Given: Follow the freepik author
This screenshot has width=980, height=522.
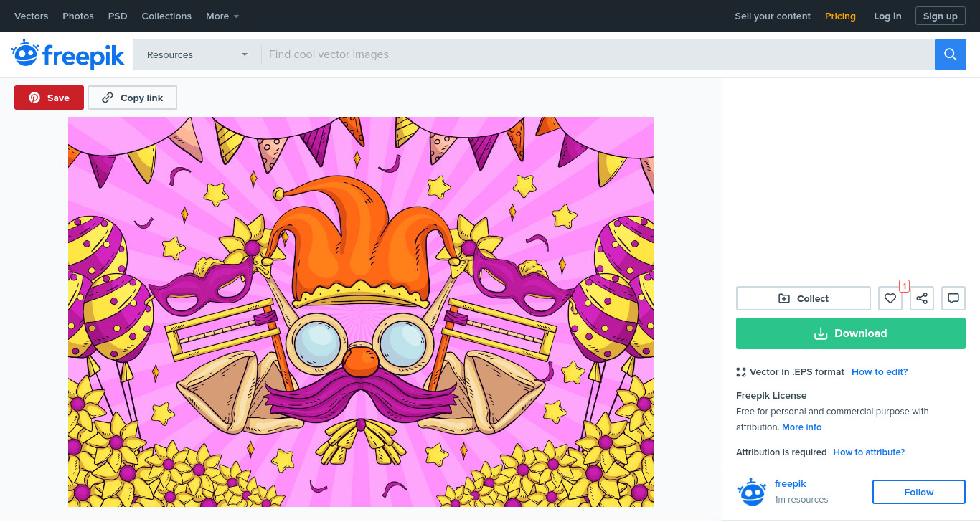Looking at the screenshot, I should point(919,492).
